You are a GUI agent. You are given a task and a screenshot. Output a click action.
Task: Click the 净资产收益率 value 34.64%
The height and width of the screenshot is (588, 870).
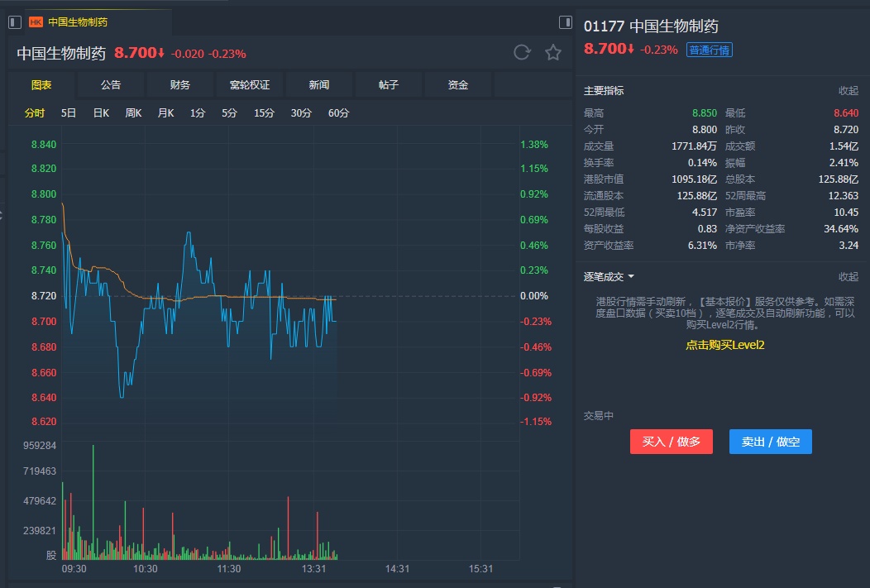[841, 228]
